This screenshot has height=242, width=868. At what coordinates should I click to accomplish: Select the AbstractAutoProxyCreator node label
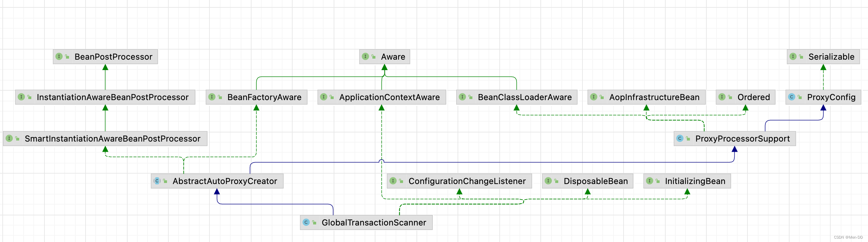[x=225, y=181]
